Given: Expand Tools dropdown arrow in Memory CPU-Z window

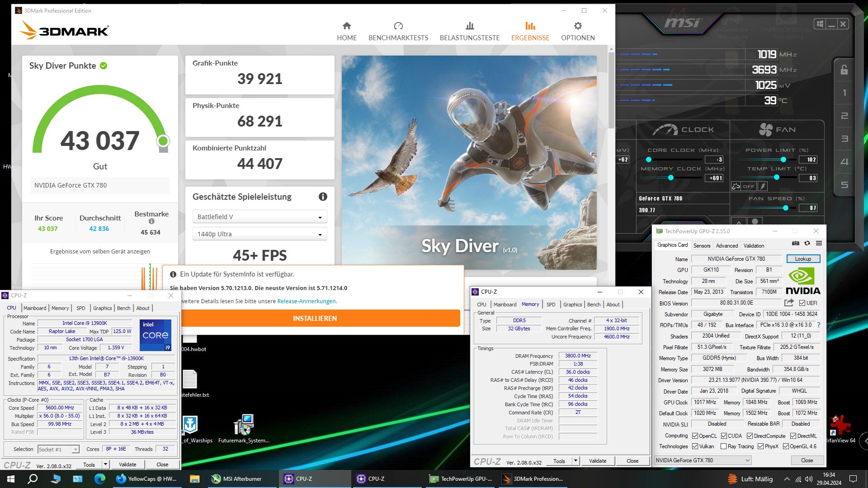Looking at the screenshot, I should point(576,461).
